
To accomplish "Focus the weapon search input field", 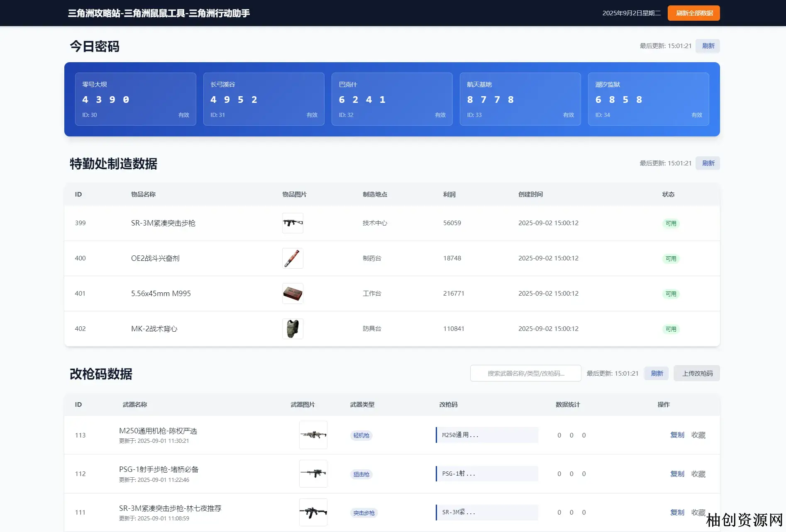I will [x=525, y=374].
